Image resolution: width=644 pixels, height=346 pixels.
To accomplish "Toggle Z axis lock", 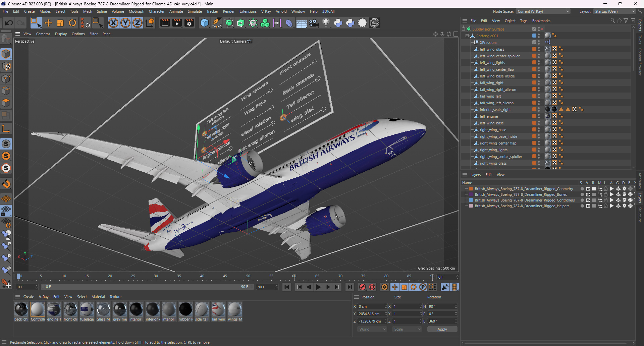I will click(x=138, y=23).
